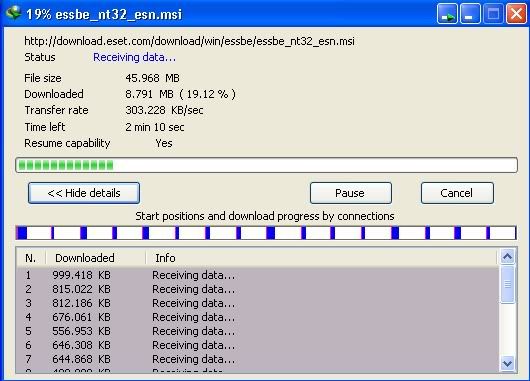Click the connections list scrollbar thumb
530x381 pixels.
tap(507, 284)
